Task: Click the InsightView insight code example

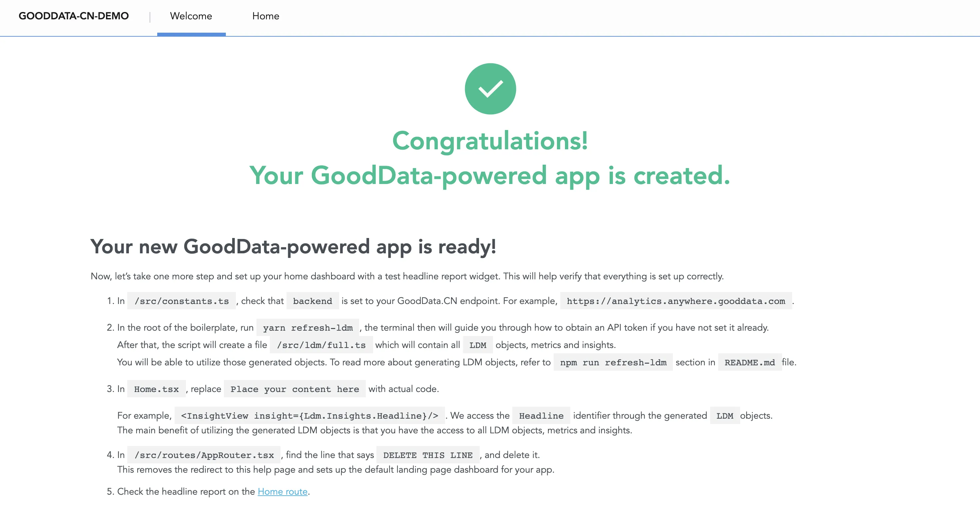Action: pyautogui.click(x=309, y=415)
